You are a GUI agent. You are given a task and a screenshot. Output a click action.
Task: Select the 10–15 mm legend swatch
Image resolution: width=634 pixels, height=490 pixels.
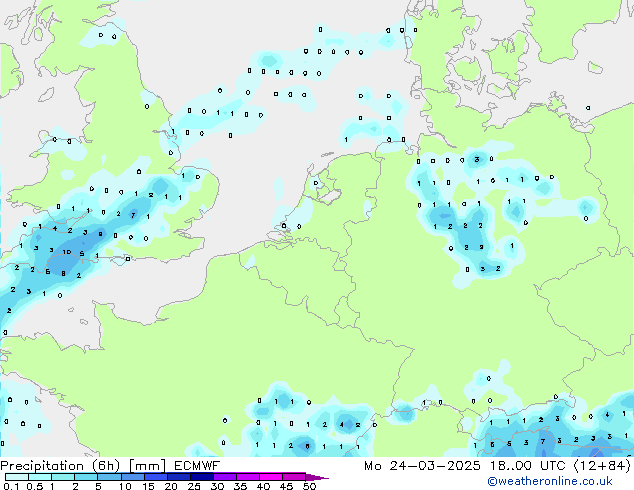click(132, 477)
